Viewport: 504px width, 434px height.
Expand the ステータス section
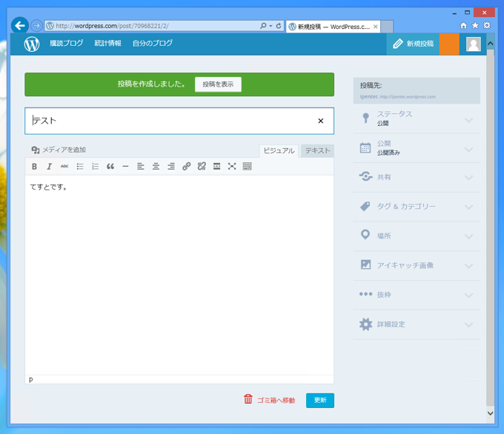[x=417, y=118]
